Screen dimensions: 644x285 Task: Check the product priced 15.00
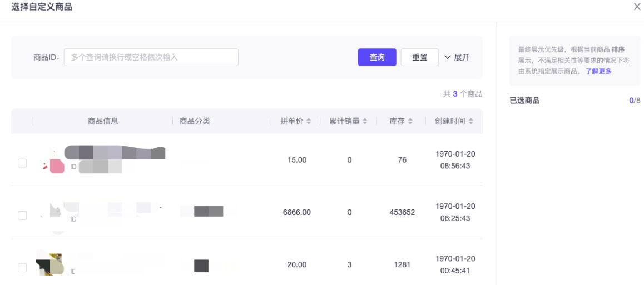22,163
